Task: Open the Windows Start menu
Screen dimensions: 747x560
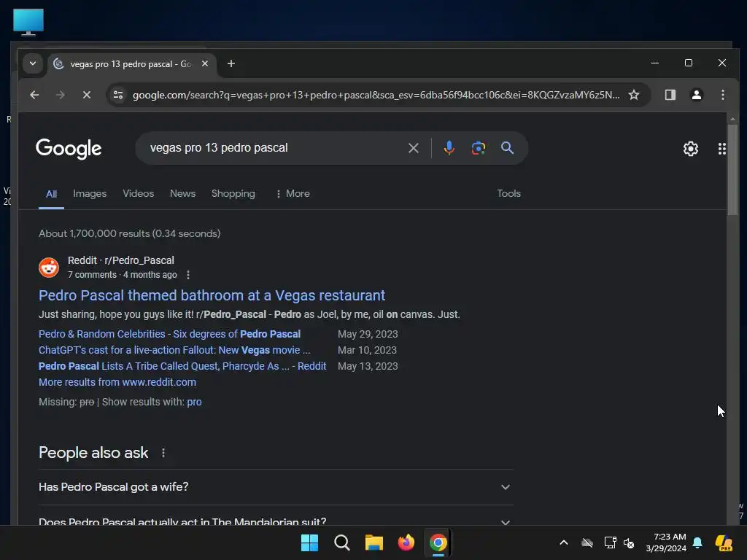Action: [x=309, y=542]
